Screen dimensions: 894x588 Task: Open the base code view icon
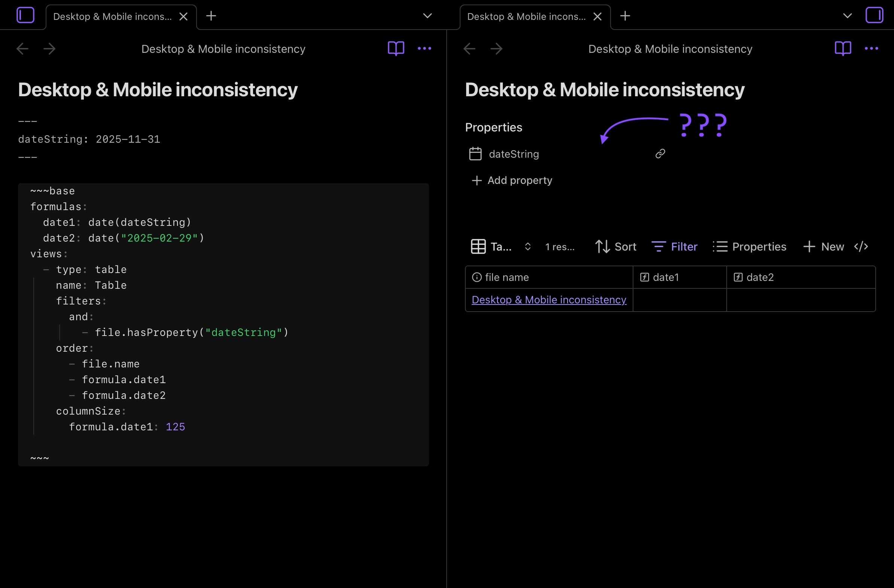(861, 246)
